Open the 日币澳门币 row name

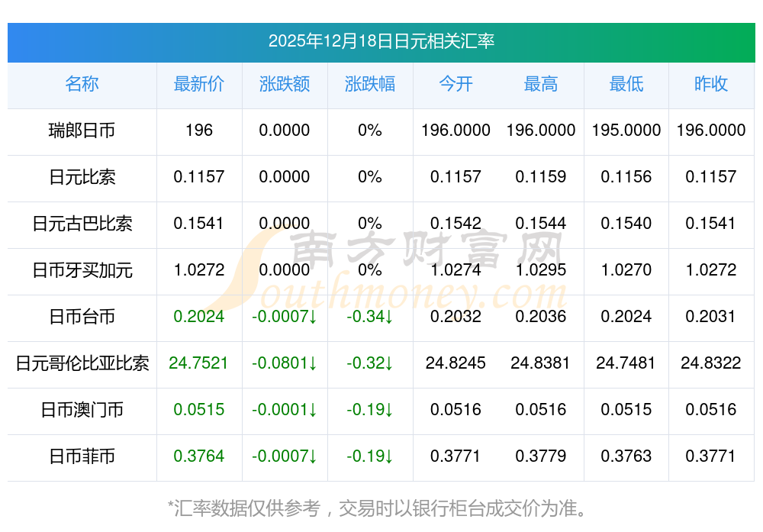tap(82, 410)
